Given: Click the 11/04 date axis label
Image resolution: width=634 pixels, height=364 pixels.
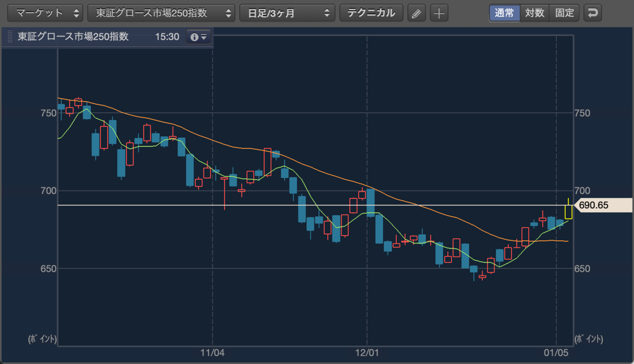Looking at the screenshot, I should click(212, 352).
